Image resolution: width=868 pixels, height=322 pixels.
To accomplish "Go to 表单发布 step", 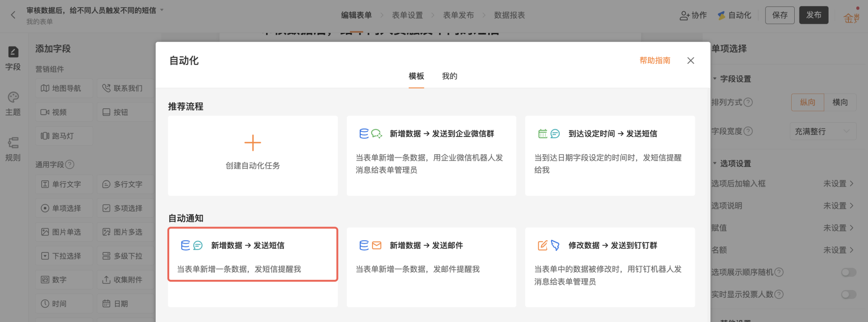I will coord(458,15).
